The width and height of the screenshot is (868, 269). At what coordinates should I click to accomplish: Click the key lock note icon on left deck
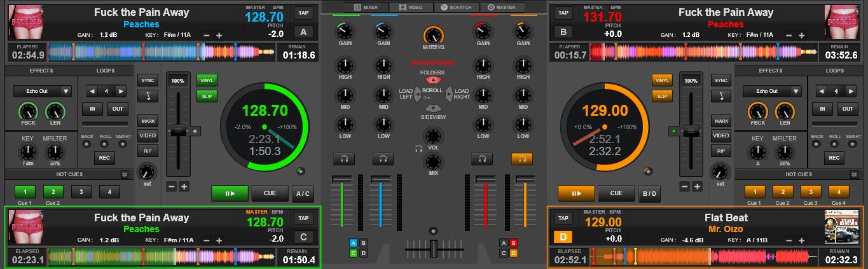pyautogui.click(x=148, y=96)
